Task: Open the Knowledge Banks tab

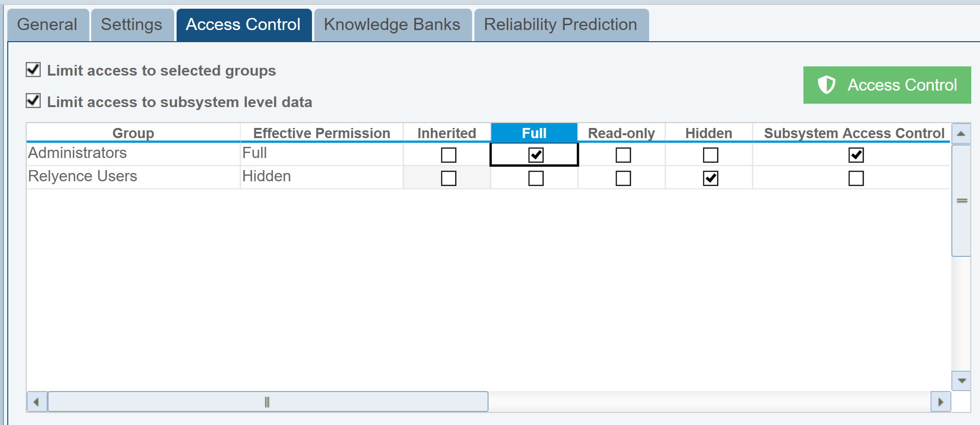Action: 392,25
